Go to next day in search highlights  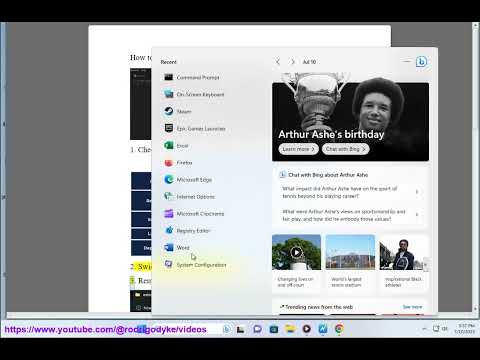tap(292, 62)
